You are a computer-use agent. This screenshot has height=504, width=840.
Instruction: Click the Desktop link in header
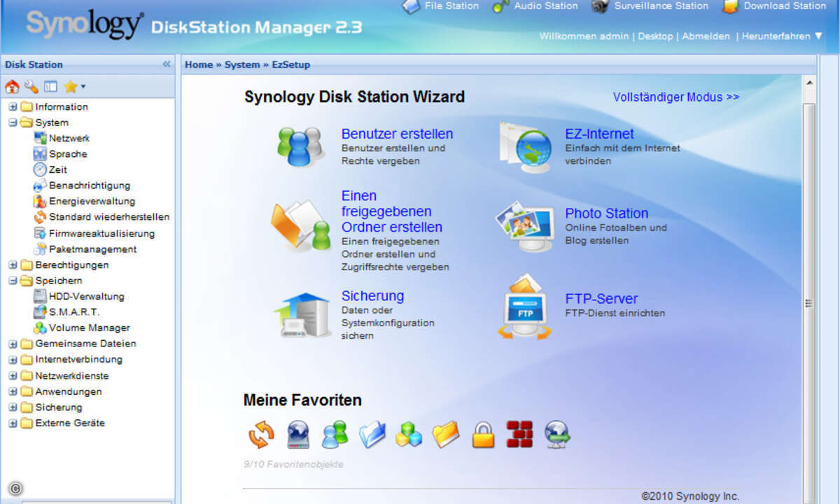tap(655, 36)
